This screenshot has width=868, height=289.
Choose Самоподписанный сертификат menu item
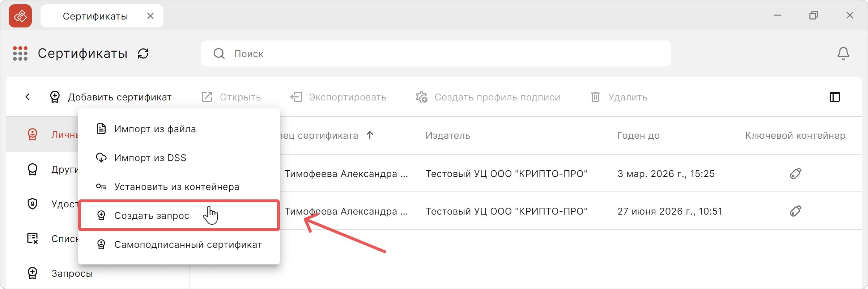tap(179, 244)
